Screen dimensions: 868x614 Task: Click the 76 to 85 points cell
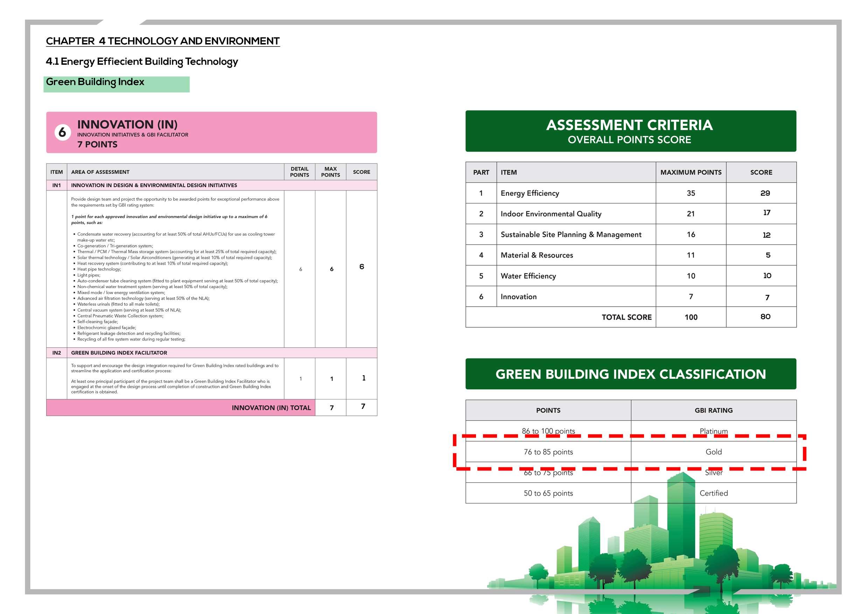click(x=548, y=452)
